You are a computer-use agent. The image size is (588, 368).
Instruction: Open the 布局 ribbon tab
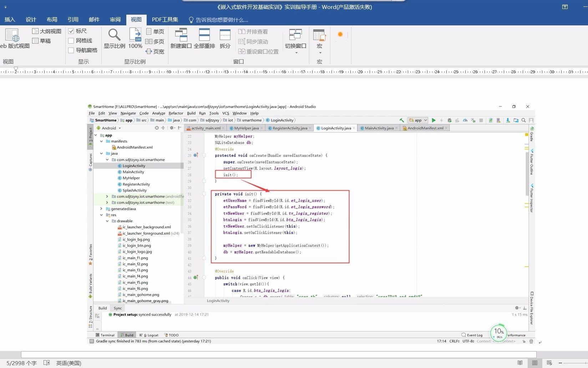click(52, 20)
